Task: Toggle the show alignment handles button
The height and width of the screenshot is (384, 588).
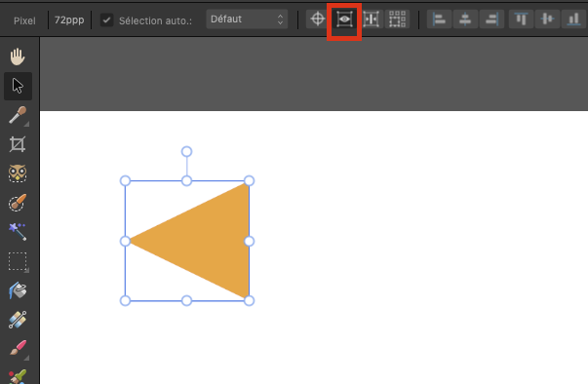Action: coord(397,19)
